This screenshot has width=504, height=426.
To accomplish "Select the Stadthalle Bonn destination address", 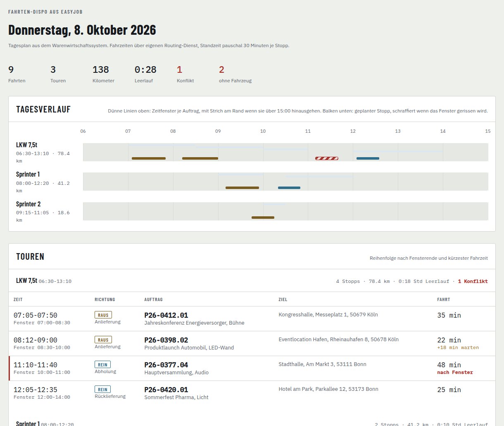I will click(x=322, y=364).
